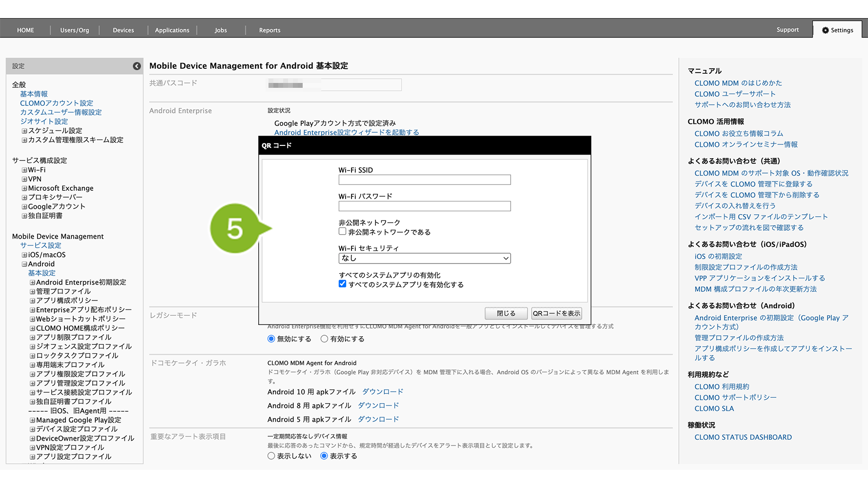Expand Wi-Fi service configuration node
The image size is (868, 488).
pos(24,170)
